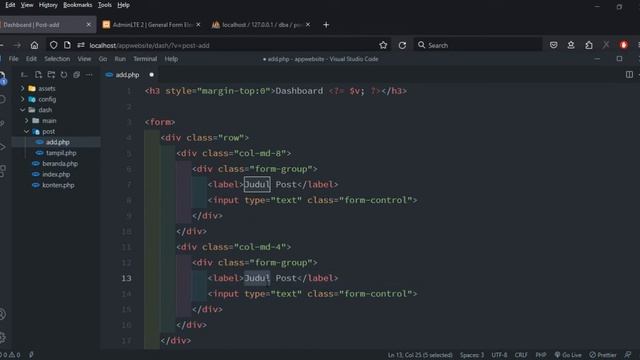Open VS Code File menu
The height and width of the screenshot is (360, 640).
pos(13,59)
